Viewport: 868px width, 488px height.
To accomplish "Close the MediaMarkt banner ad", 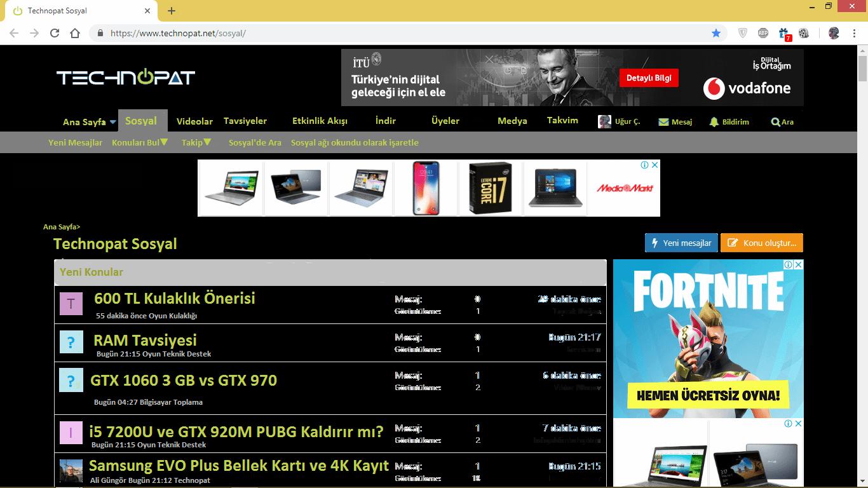I will coord(655,165).
